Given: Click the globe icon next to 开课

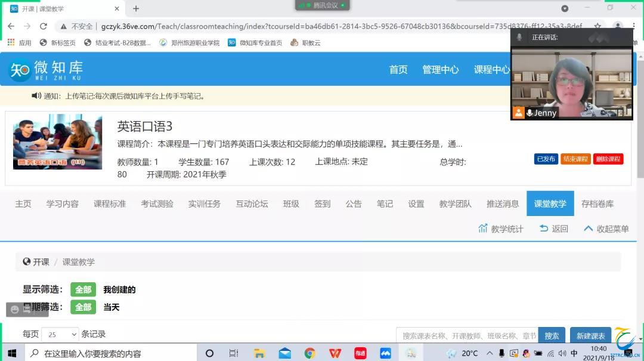Looking at the screenshot, I should 26,262.
